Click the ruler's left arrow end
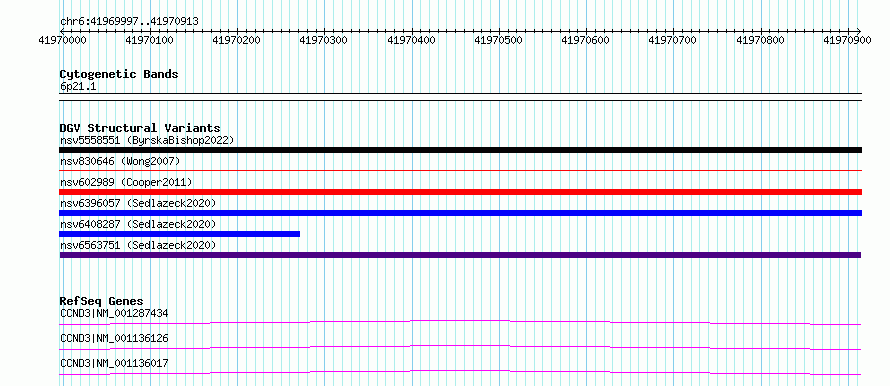 click(62, 31)
